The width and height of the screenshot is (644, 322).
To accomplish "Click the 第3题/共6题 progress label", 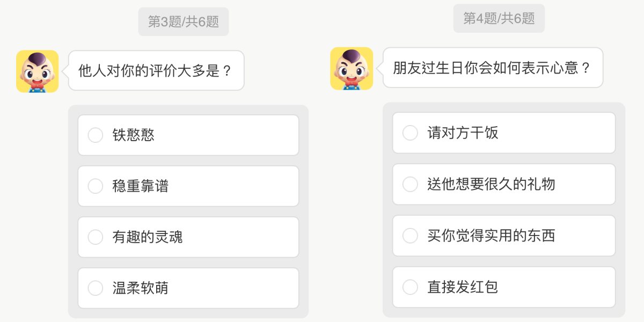I will [184, 22].
